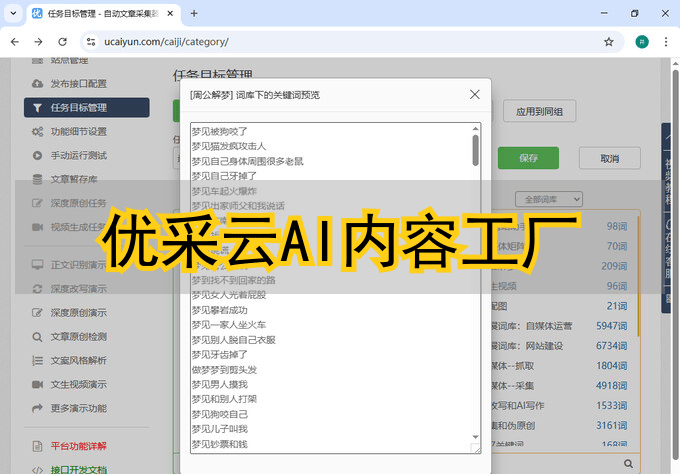Image resolution: width=680 pixels, height=474 pixels.
Task: Click the 应用到同组 button
Action: click(539, 111)
